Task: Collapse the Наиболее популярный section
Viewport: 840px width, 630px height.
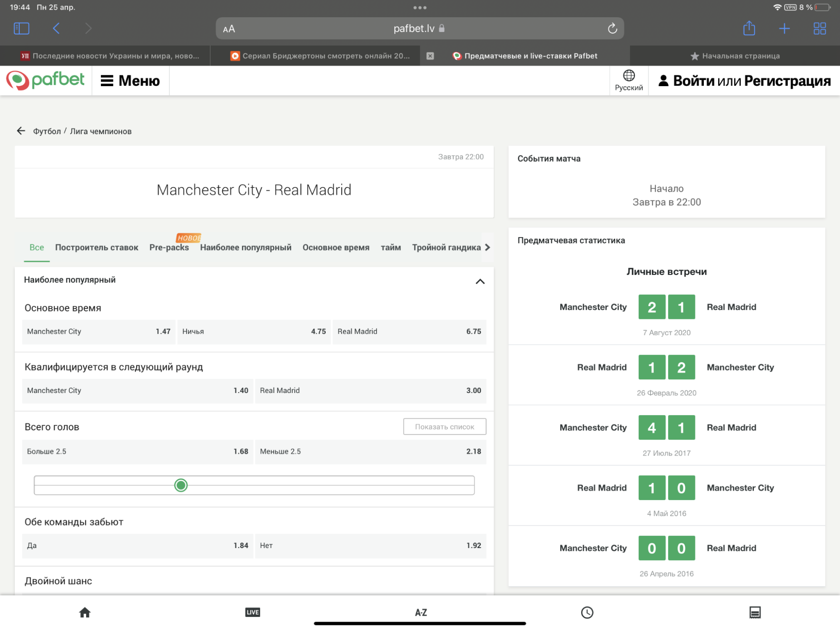Action: point(480,281)
